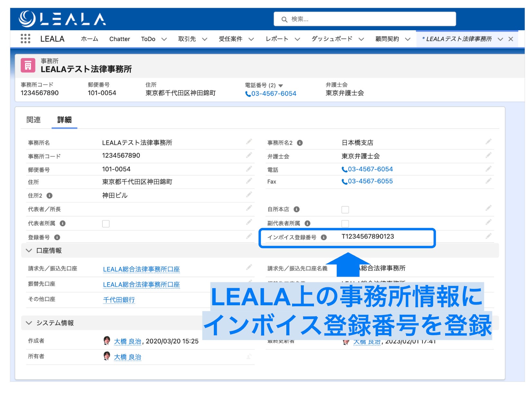Click info icon beside 自所本店
Screen dimensions: 532x395
point(297,209)
